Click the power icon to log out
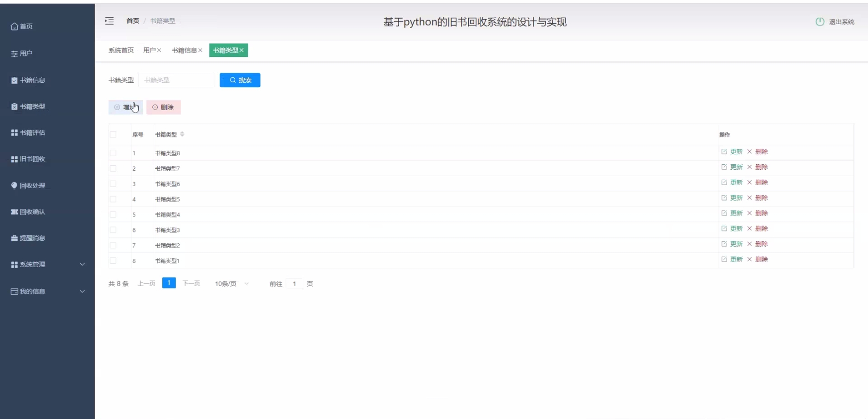Image resolution: width=868 pixels, height=419 pixels. (x=819, y=22)
